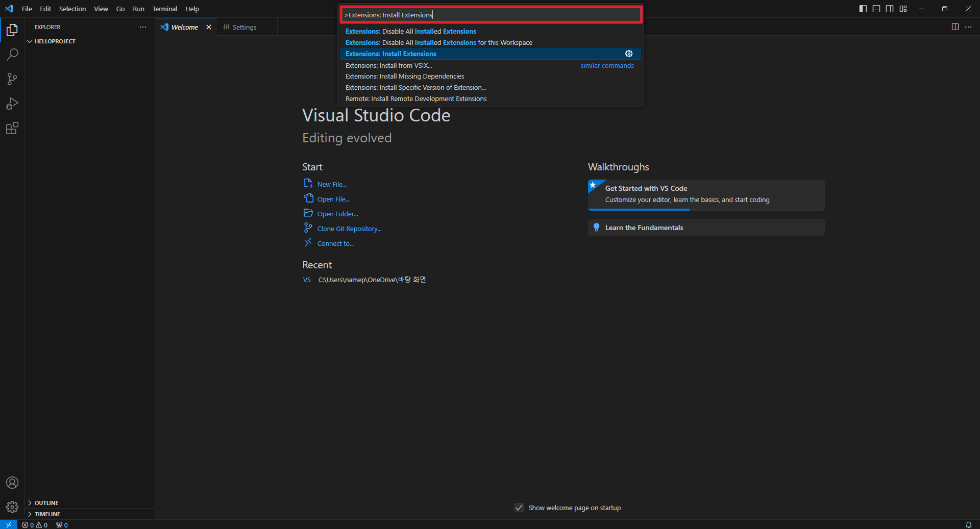Click the EXPLORER panel title
The width and height of the screenshot is (980, 529).
47,27
